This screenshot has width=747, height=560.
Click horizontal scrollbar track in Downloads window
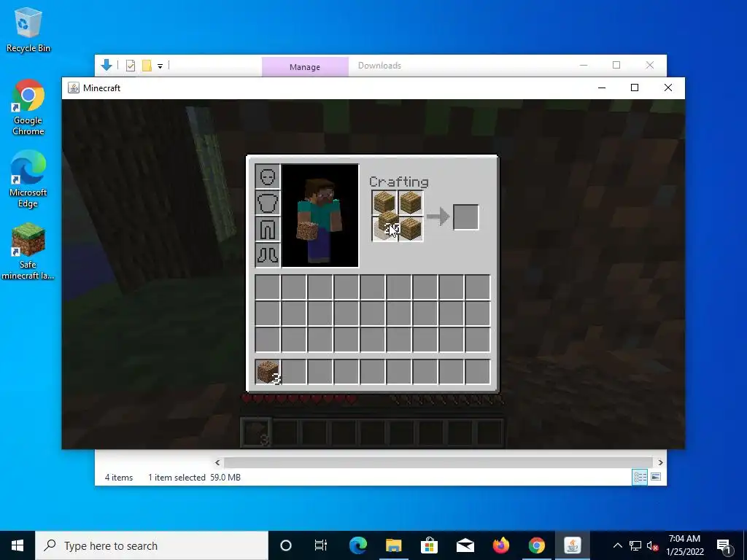pos(438,462)
